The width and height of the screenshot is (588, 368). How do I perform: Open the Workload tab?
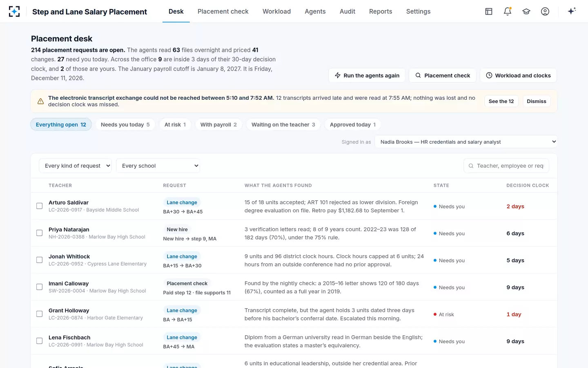coord(276,11)
